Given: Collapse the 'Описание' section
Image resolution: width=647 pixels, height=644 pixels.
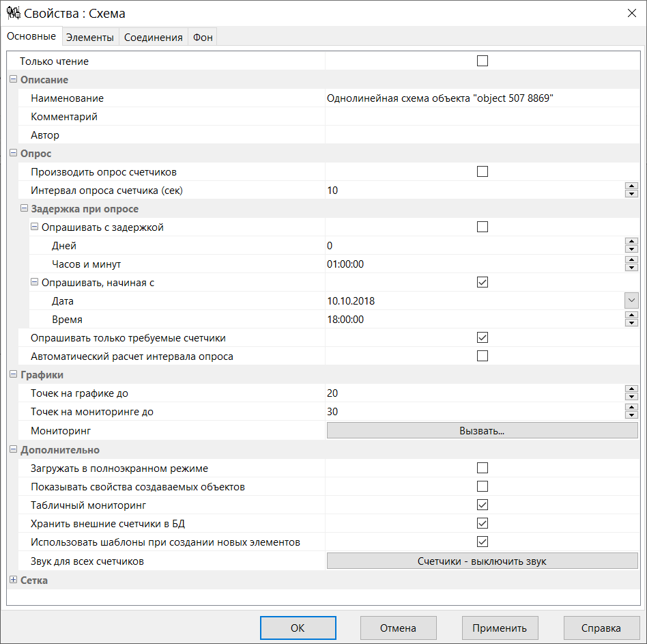Looking at the screenshot, I should pos(14,79).
